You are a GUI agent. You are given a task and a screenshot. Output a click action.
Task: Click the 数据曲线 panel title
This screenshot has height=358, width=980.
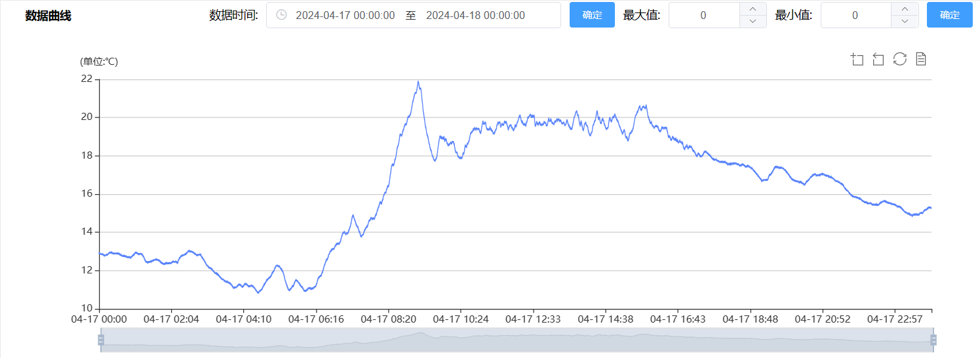click(x=48, y=16)
